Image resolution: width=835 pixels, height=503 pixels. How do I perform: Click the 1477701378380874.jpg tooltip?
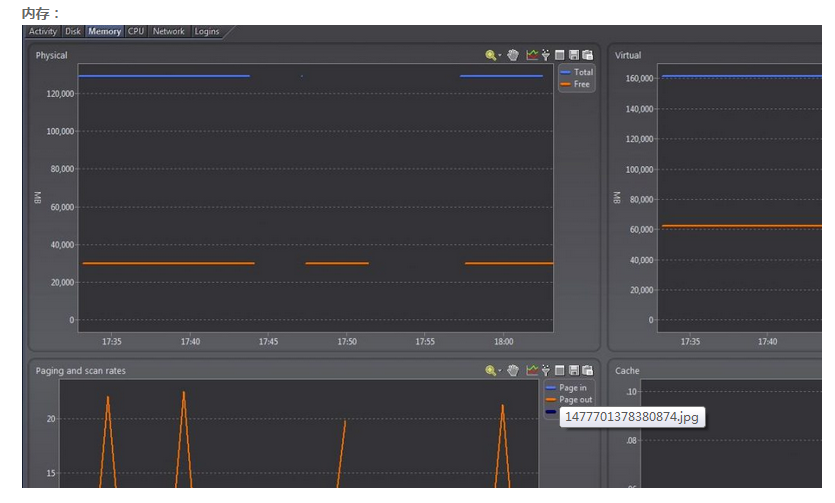pyautogui.click(x=632, y=417)
